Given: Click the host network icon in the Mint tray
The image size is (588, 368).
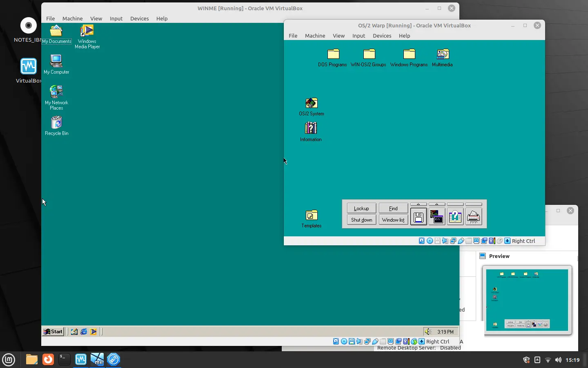Looking at the screenshot, I should coord(548,360).
